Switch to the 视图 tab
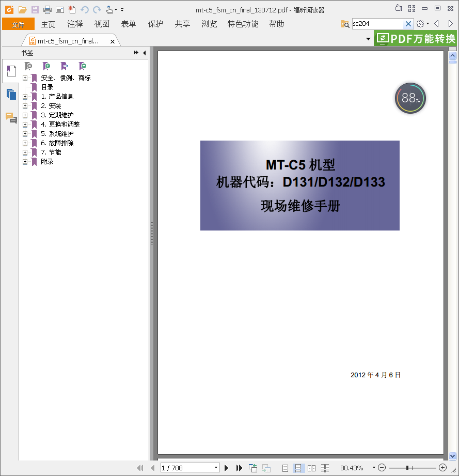459x476 pixels. [102, 24]
